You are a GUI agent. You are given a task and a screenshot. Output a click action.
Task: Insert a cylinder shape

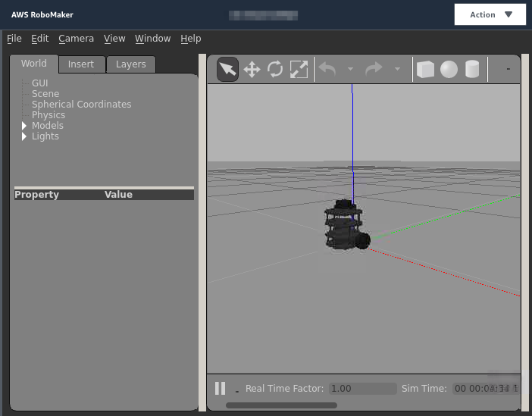tap(472, 69)
